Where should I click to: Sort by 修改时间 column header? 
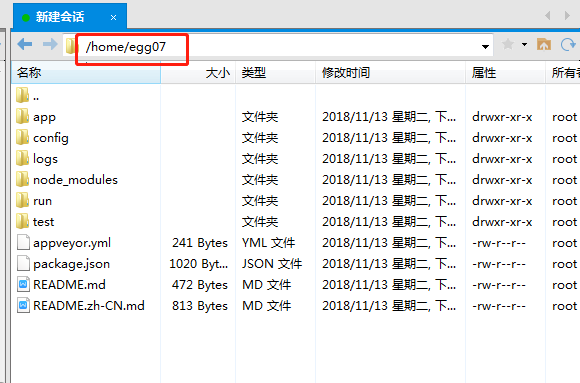click(390, 73)
